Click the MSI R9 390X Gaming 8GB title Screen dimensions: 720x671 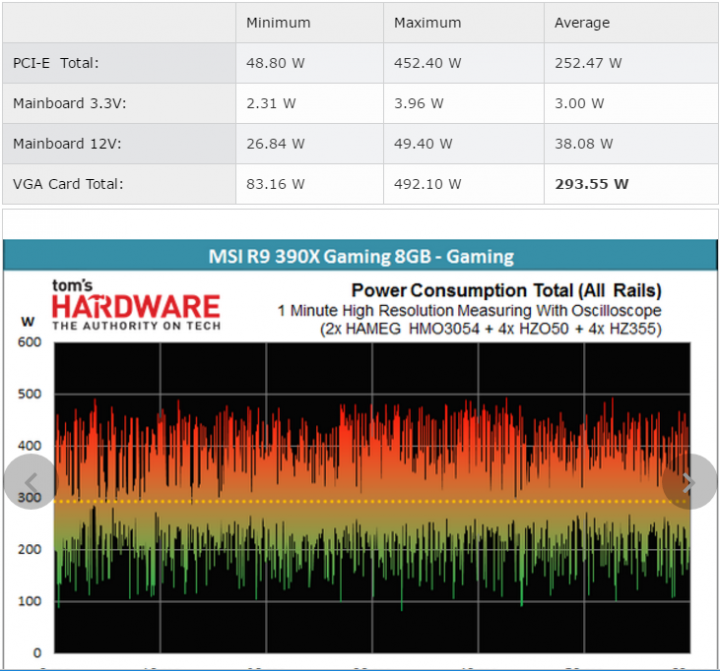361,256
